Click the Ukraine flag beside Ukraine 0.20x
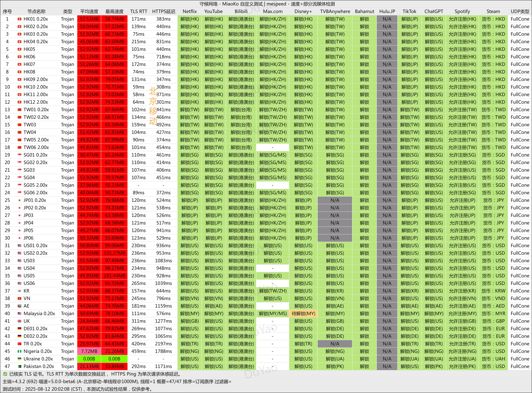Screen dimensions: 532x393 pyautogui.click(x=20, y=359)
